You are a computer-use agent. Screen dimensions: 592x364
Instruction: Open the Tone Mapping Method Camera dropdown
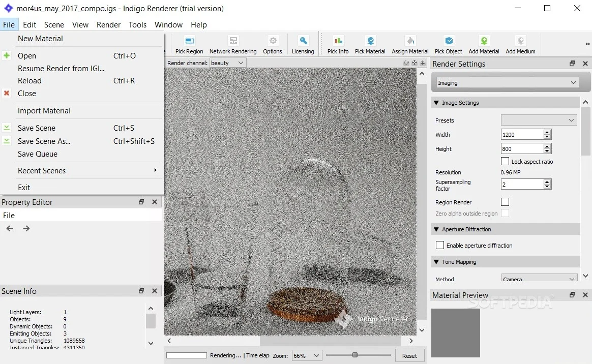click(539, 279)
